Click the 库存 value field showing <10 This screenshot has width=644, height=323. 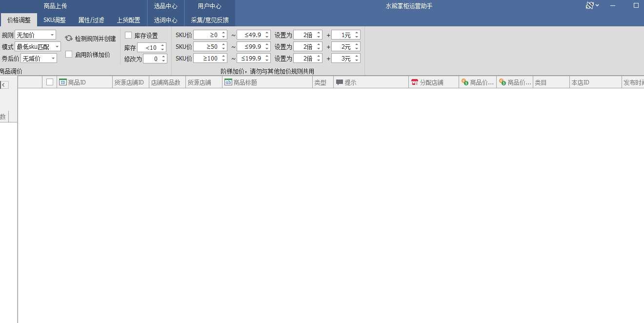[x=148, y=47]
